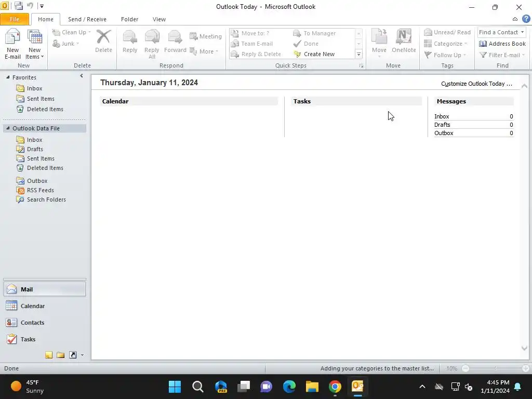The height and width of the screenshot is (399, 532).
Task: Show hidden icons in system tray
Action: 422,387
